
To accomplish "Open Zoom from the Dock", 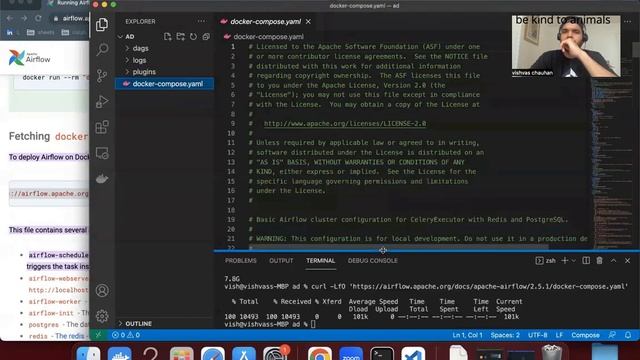I will point(351,354).
